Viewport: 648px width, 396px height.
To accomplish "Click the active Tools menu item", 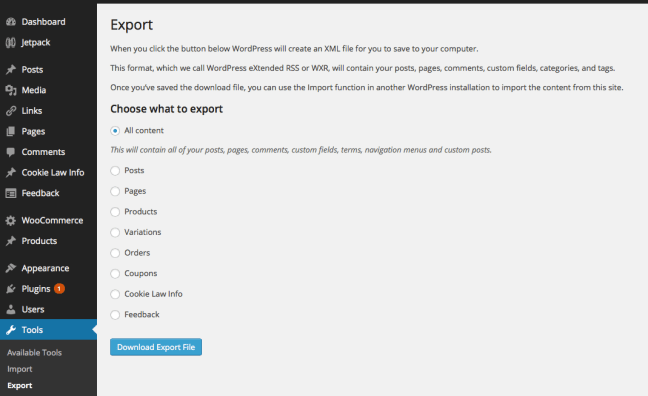I will click(x=48, y=330).
